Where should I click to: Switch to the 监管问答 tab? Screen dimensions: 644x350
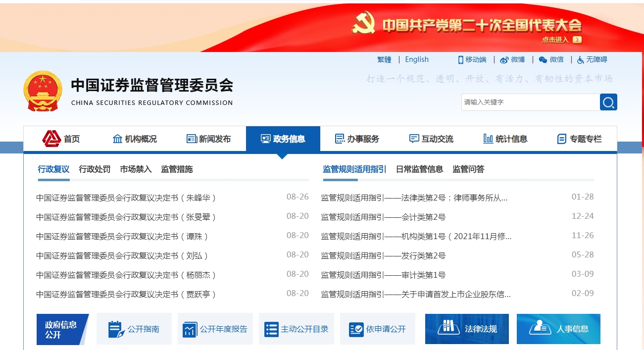tap(468, 169)
